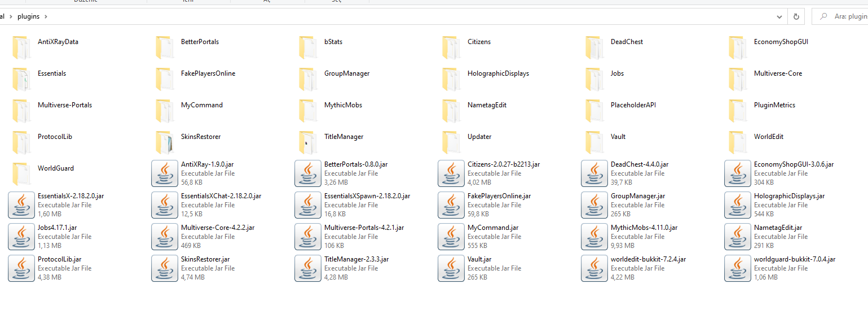The height and width of the screenshot is (331, 868).
Task: Select Citizens-2.0.27-b2213.jar Java icon
Action: click(451, 173)
